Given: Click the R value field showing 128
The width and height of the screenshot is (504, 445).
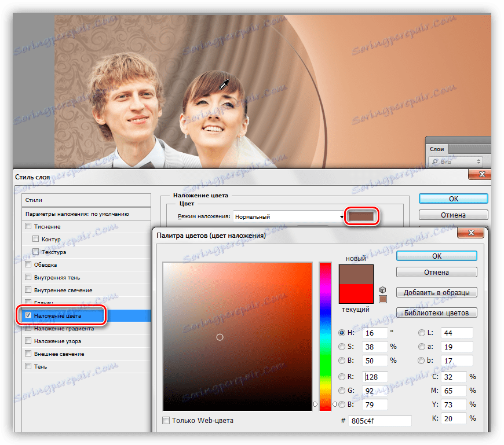Looking at the screenshot, I should pyautogui.click(x=375, y=377).
